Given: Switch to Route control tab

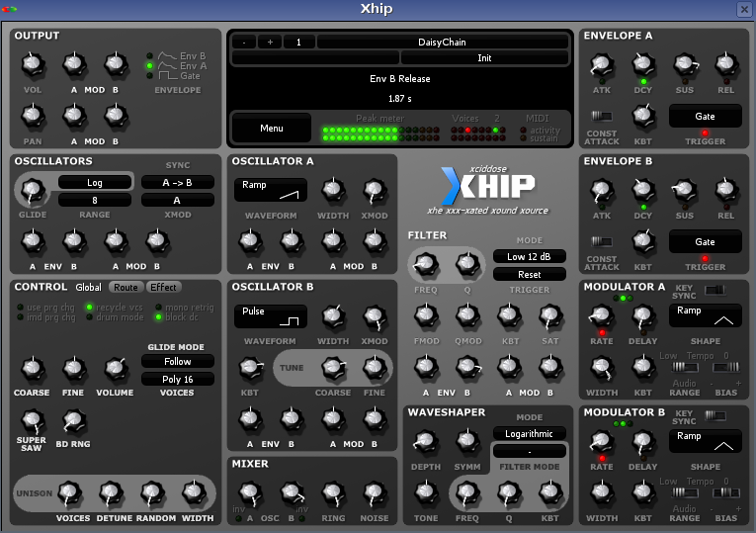Looking at the screenshot, I should 126,287.
